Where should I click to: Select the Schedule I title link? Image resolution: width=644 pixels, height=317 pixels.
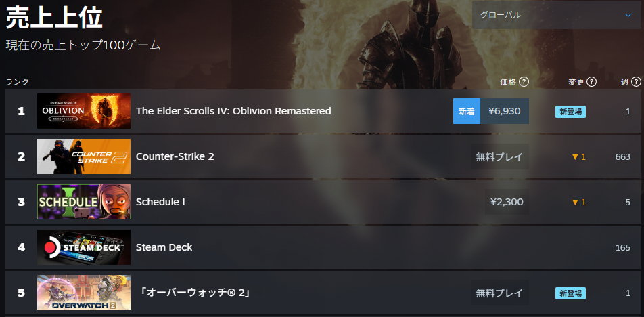[160, 202]
